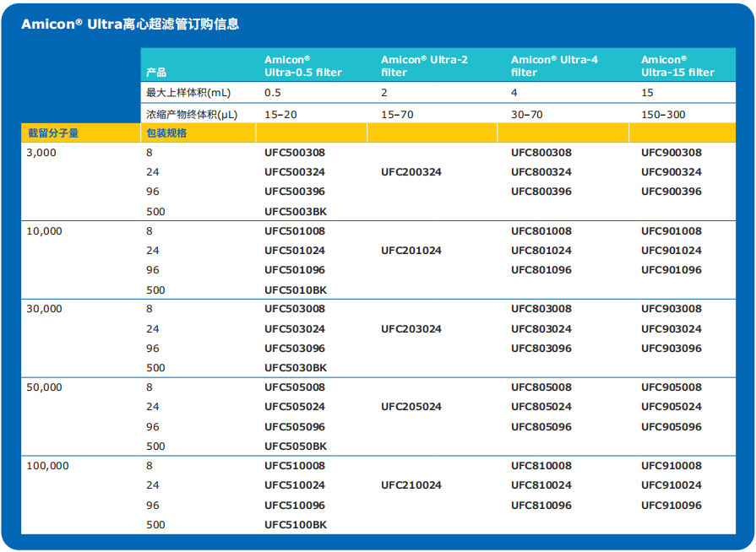Screen dimensions: 756x552
Task: Select catalog number UFC500324
Action: point(295,172)
